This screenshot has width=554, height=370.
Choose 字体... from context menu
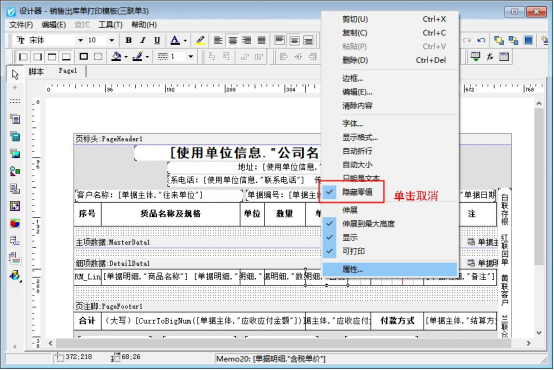coord(353,124)
